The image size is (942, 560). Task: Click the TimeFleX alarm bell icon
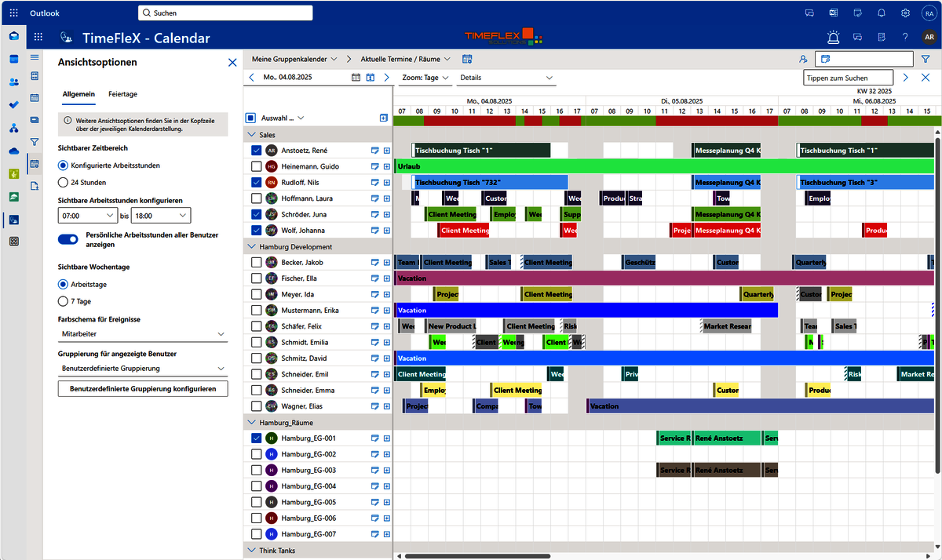pyautogui.click(x=833, y=37)
